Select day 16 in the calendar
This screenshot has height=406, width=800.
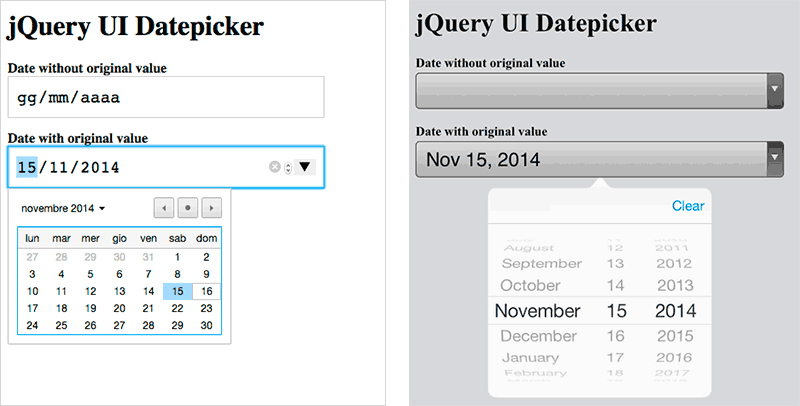coord(206,291)
